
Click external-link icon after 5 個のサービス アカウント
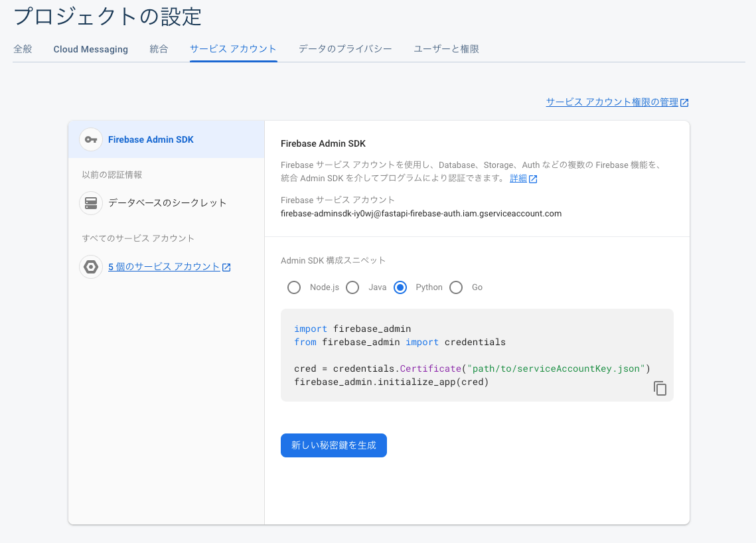tap(226, 267)
